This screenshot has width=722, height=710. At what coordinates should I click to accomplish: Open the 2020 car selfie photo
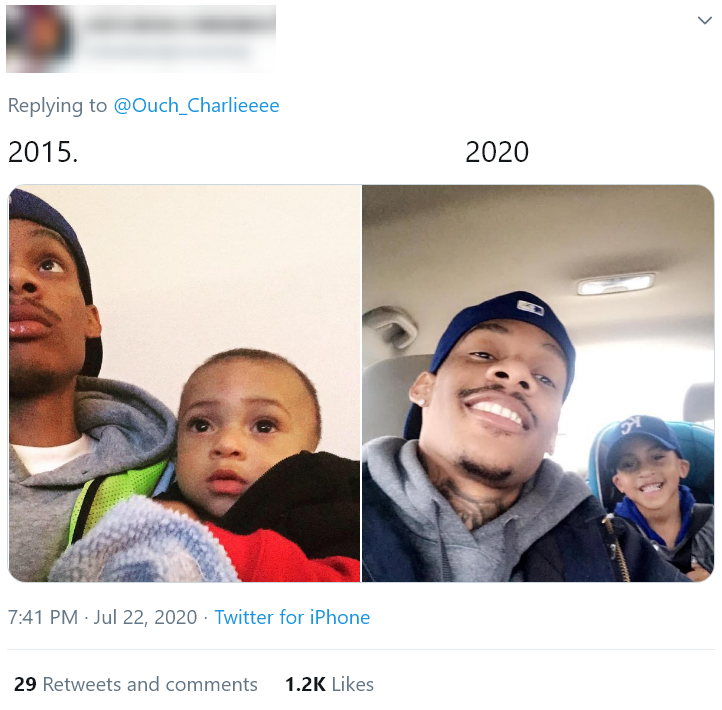(538, 383)
